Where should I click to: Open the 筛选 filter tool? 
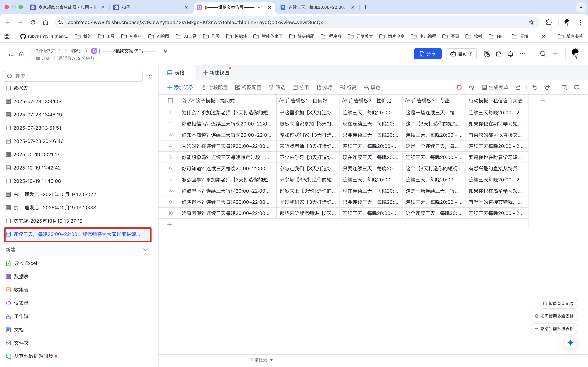tap(277, 87)
